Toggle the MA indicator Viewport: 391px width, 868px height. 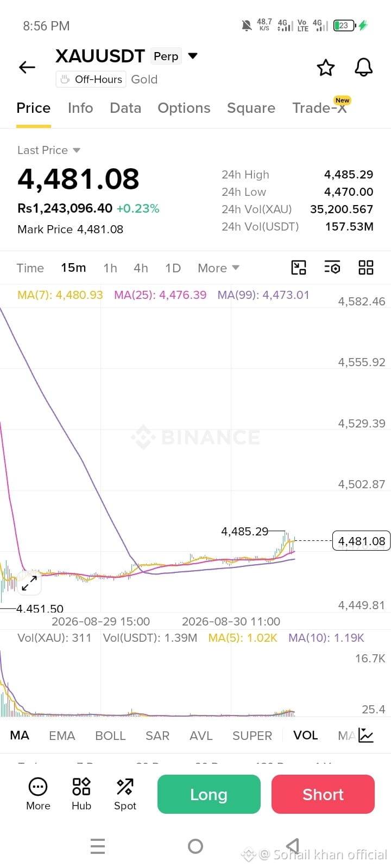click(20, 736)
